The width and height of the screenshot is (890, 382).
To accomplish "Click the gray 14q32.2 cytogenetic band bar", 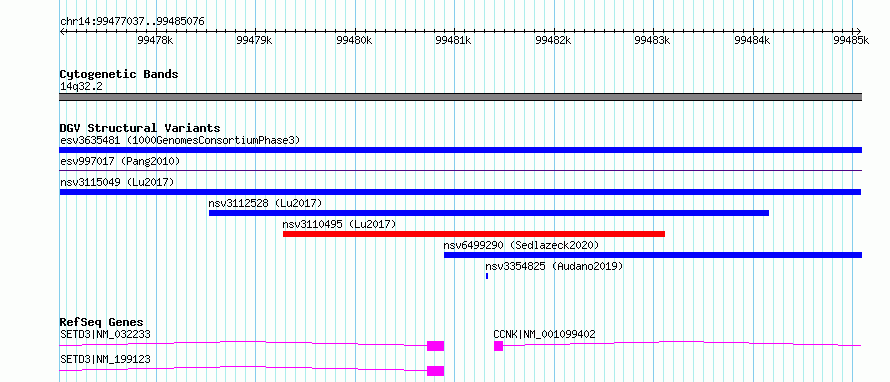I will click(460, 97).
